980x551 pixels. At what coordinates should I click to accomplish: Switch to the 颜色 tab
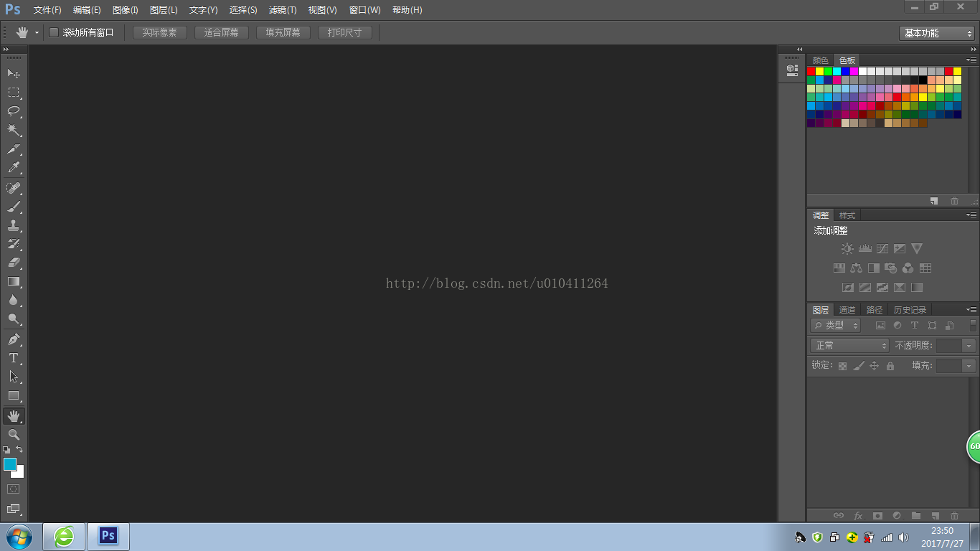pos(820,60)
